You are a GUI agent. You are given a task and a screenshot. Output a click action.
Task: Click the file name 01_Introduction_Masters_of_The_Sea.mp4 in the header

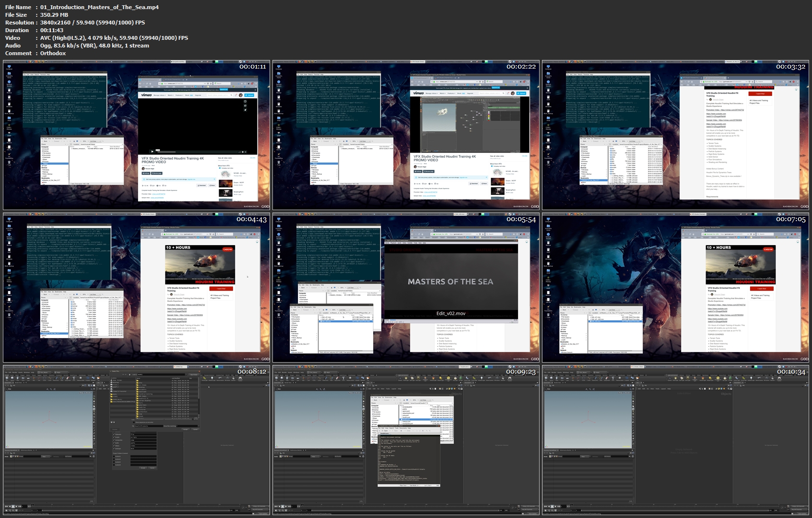pyautogui.click(x=99, y=7)
